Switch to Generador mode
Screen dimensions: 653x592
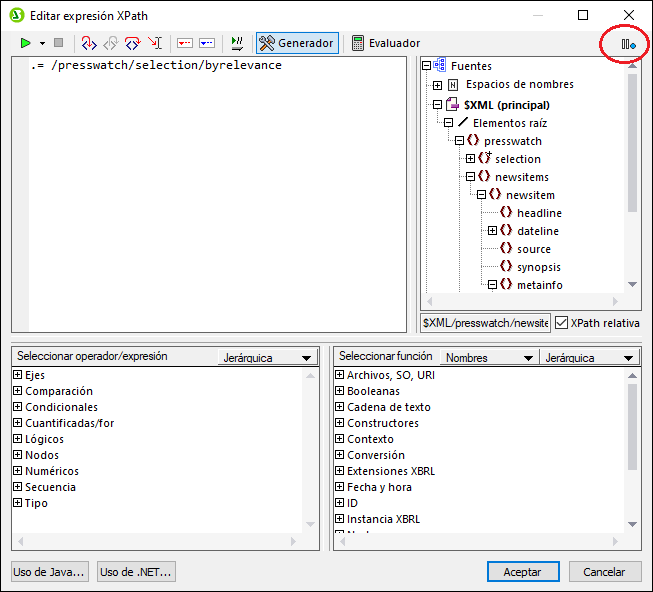297,43
